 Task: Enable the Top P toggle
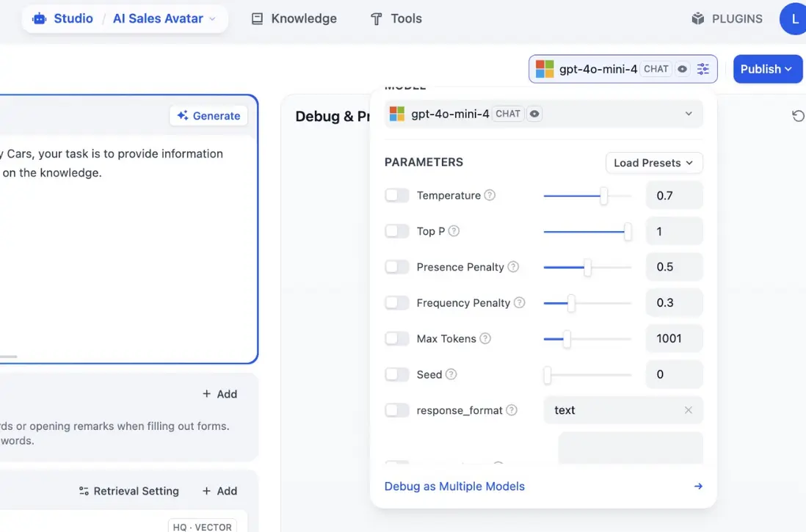(x=397, y=231)
